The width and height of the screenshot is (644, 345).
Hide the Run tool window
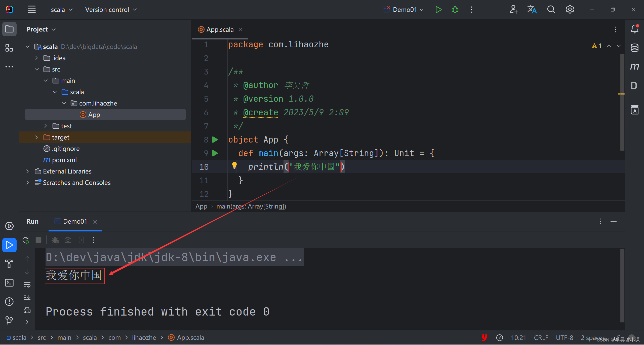[614, 221]
